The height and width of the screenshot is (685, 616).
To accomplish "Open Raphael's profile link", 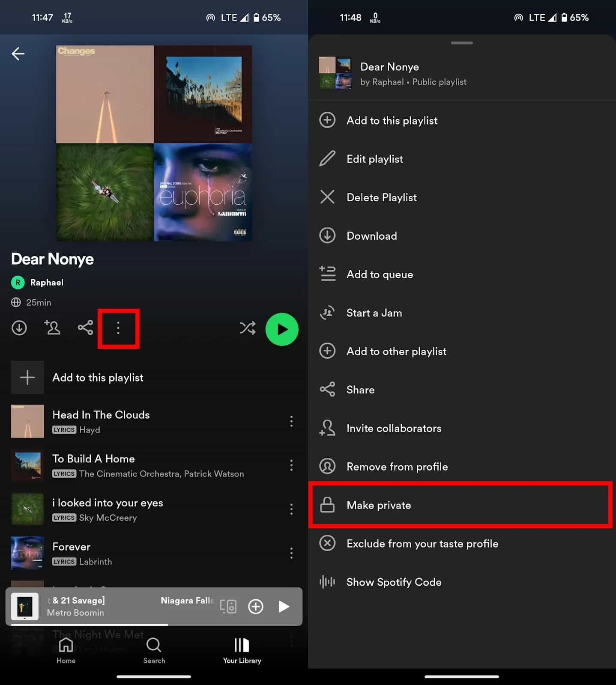I will click(x=47, y=283).
